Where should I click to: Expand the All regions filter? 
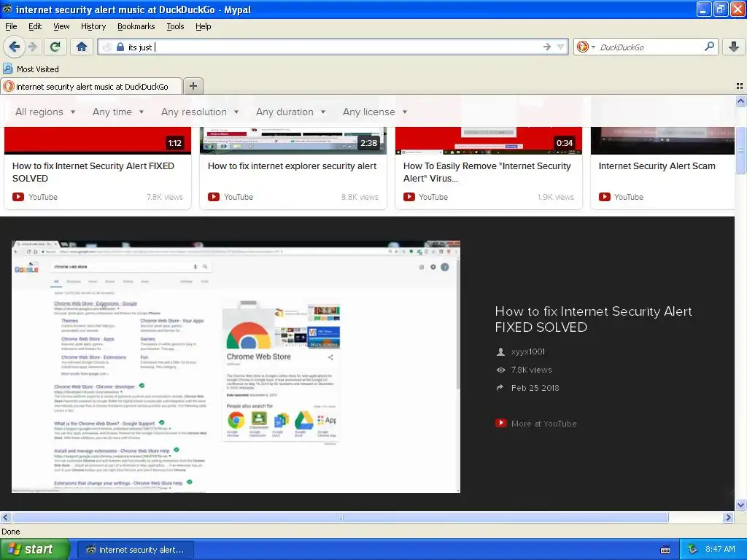click(44, 112)
